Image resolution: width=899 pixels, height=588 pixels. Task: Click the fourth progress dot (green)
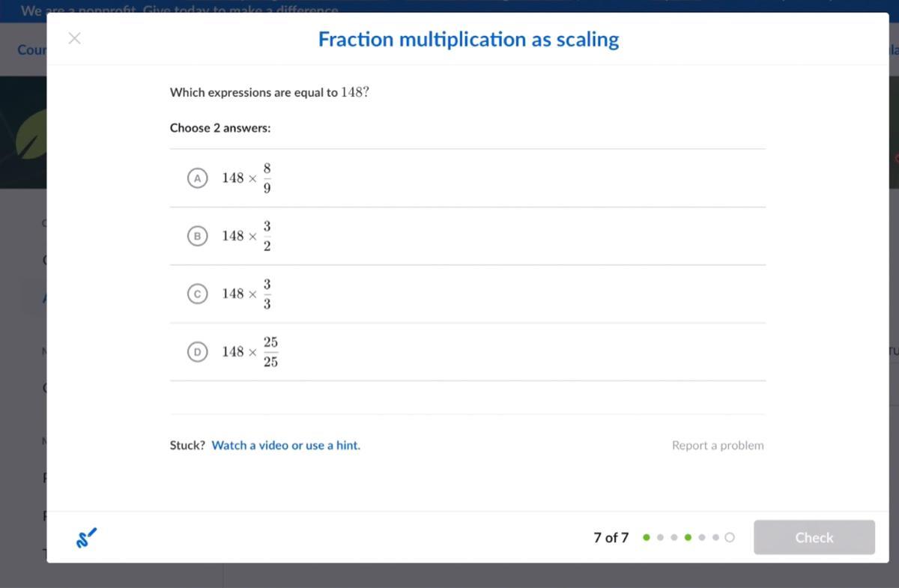click(x=688, y=537)
